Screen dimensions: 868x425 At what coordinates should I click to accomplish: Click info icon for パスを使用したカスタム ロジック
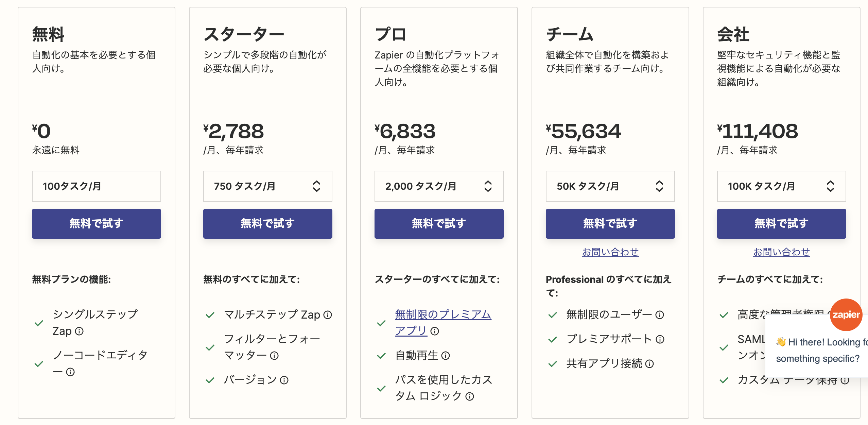coord(470,396)
